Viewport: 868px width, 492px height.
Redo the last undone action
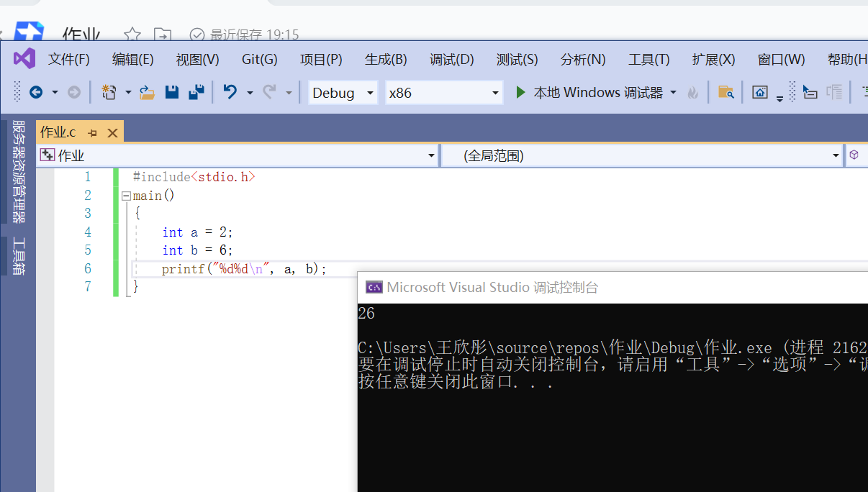(x=270, y=92)
